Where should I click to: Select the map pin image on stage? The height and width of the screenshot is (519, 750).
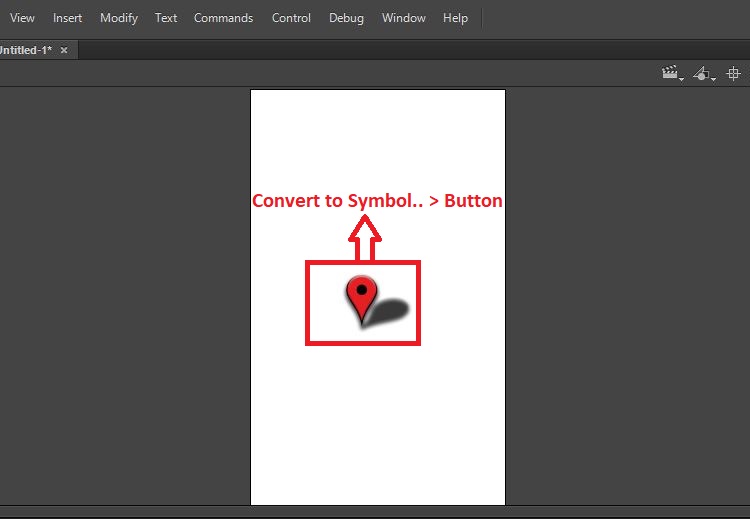click(x=377, y=302)
